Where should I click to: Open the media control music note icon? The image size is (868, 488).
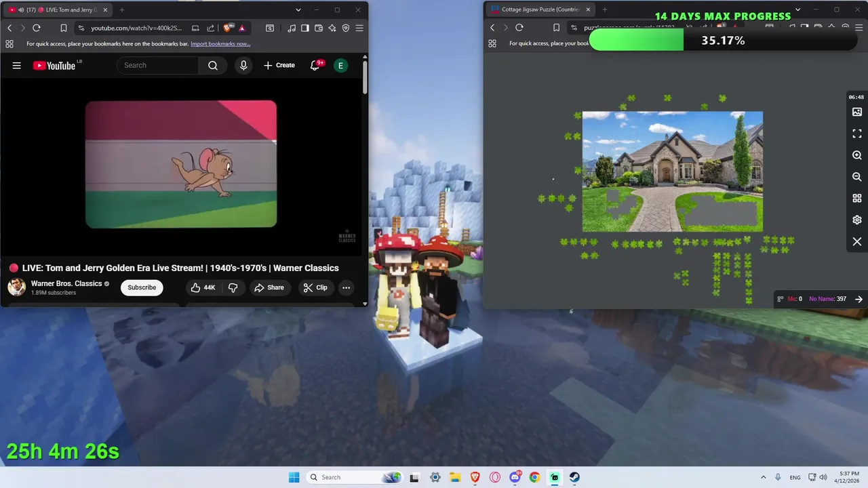click(292, 28)
